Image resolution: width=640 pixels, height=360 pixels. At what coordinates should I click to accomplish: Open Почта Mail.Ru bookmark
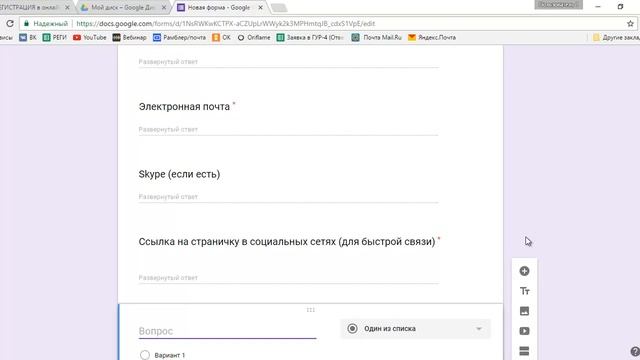pyautogui.click(x=376, y=38)
